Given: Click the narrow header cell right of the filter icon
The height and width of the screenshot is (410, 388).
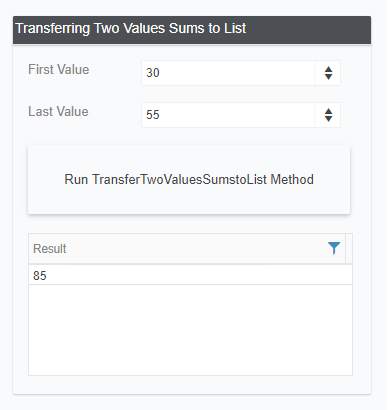Looking at the screenshot, I should point(349,249).
